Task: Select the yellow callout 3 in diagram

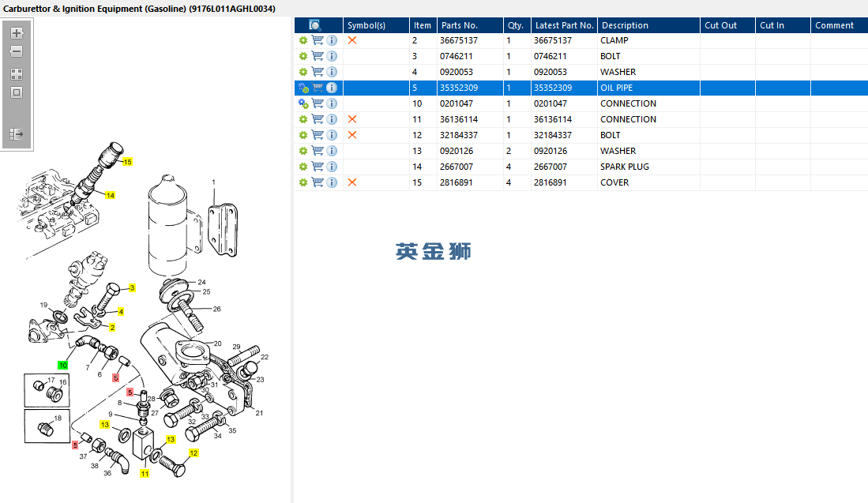Action: 132,287
